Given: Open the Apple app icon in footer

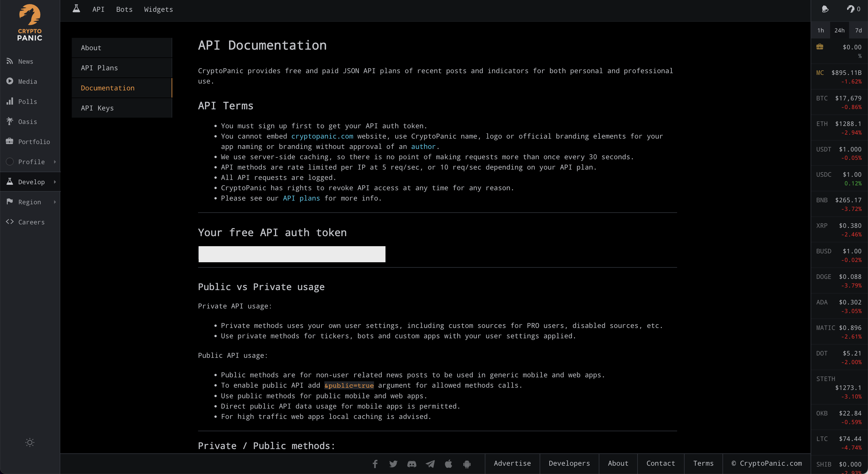Looking at the screenshot, I should [x=448, y=464].
